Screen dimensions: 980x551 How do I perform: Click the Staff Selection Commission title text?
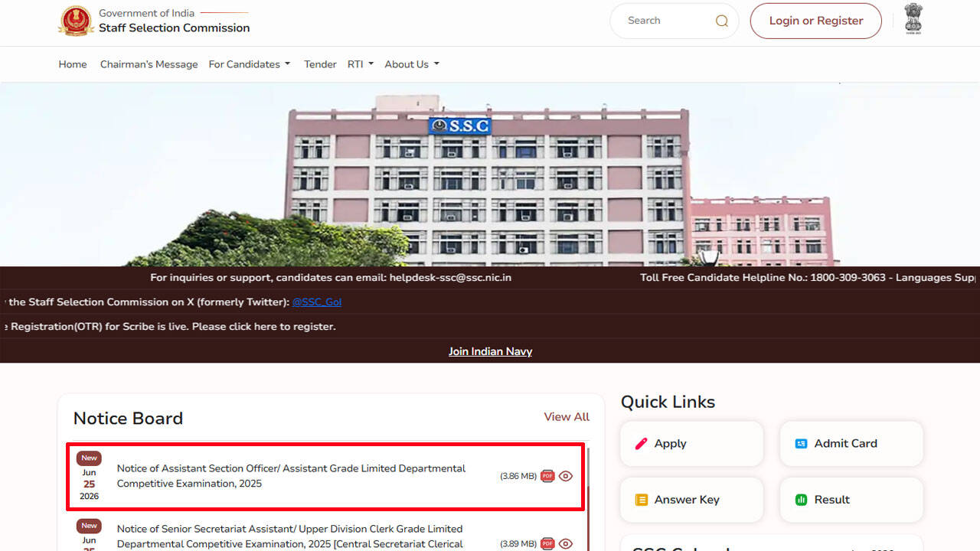[174, 28]
